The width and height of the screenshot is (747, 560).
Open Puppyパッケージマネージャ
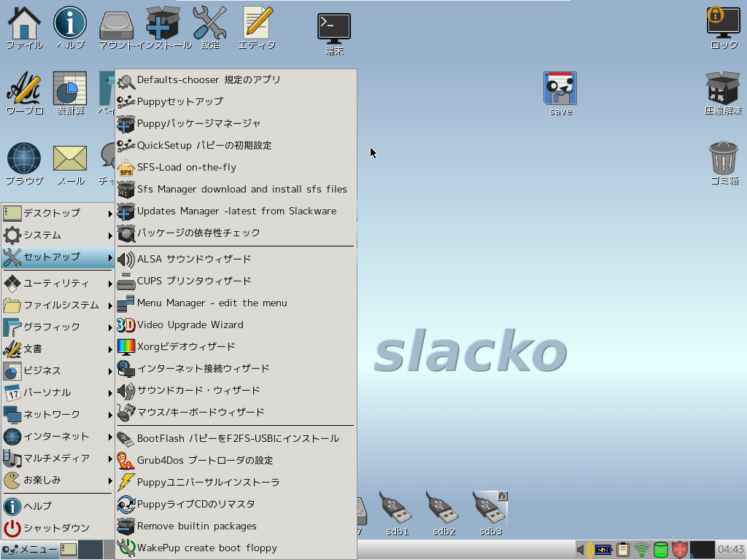pyautogui.click(x=236, y=124)
